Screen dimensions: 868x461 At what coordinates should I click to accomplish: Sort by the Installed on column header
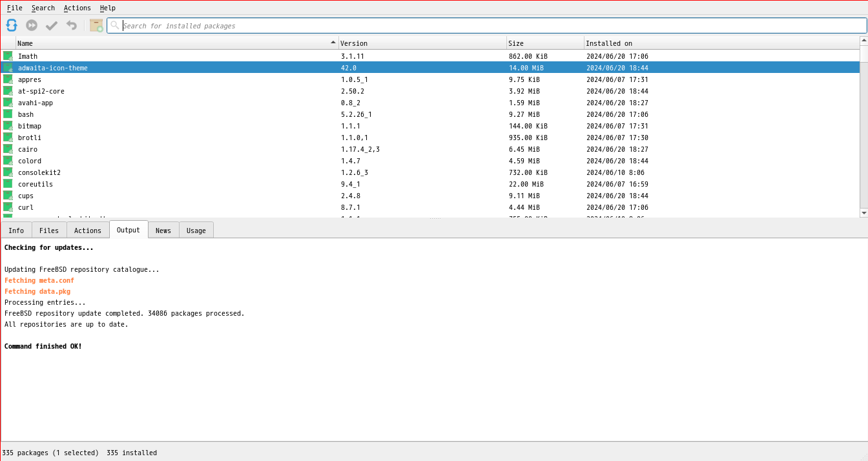721,43
